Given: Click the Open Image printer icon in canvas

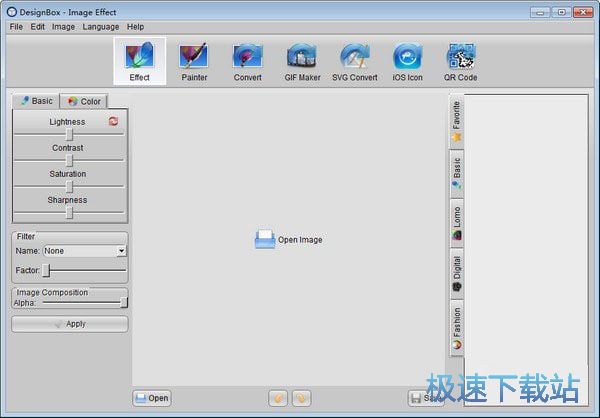Looking at the screenshot, I should pyautogui.click(x=265, y=239).
